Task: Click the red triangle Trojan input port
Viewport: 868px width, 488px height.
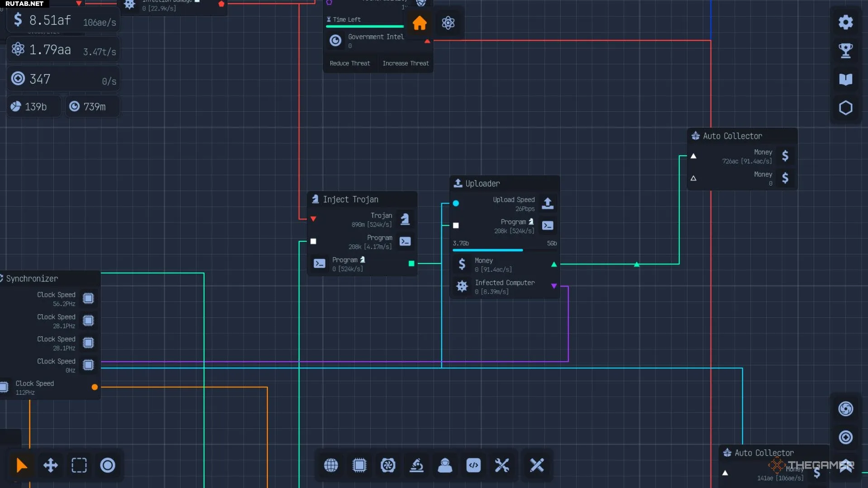Action: pos(313,219)
